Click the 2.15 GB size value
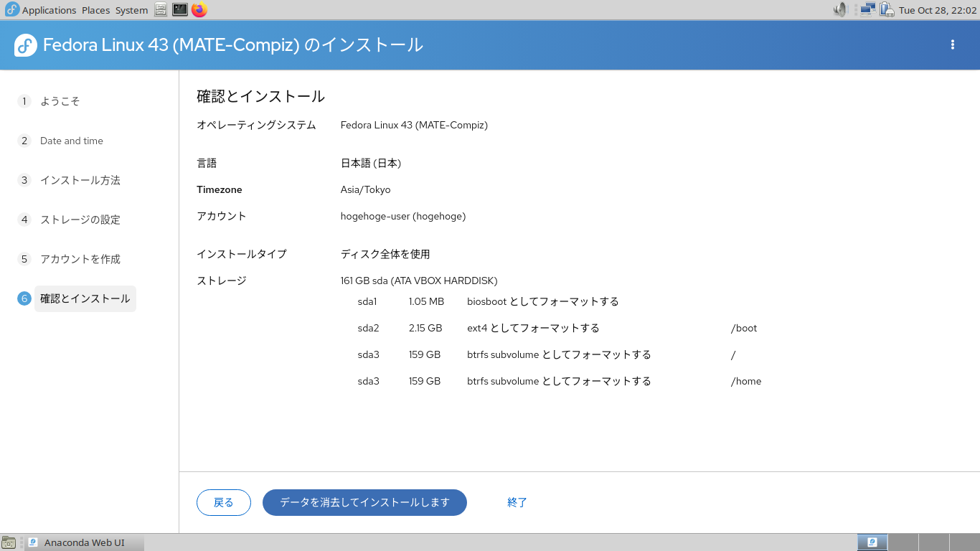Image resolution: width=980 pixels, height=551 pixels. point(425,328)
